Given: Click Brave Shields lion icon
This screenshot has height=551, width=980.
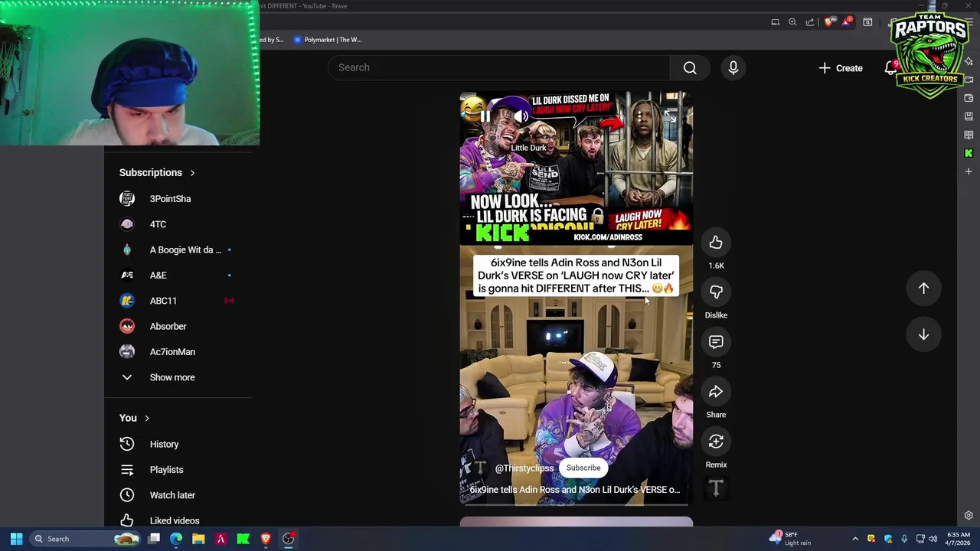Looking at the screenshot, I should click(828, 22).
